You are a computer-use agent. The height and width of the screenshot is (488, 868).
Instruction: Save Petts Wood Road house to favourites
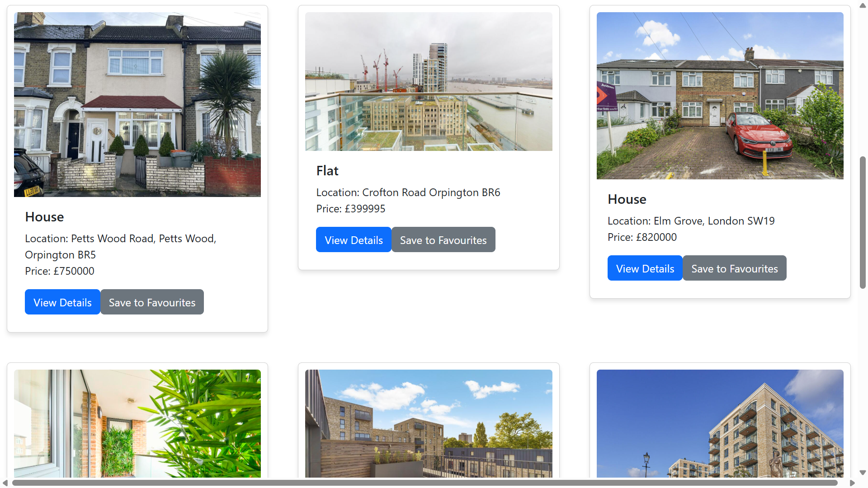(x=152, y=302)
